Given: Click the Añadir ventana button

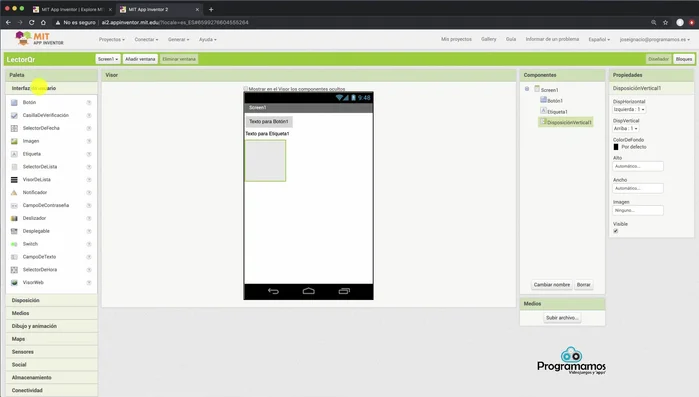Looking at the screenshot, I should coord(140,59).
